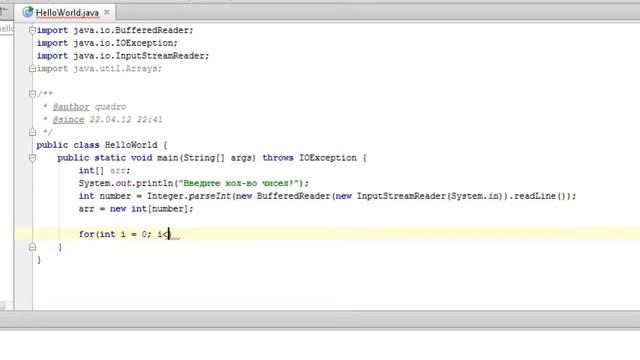Click the date '22.04.12 22:41' in comment

point(126,120)
